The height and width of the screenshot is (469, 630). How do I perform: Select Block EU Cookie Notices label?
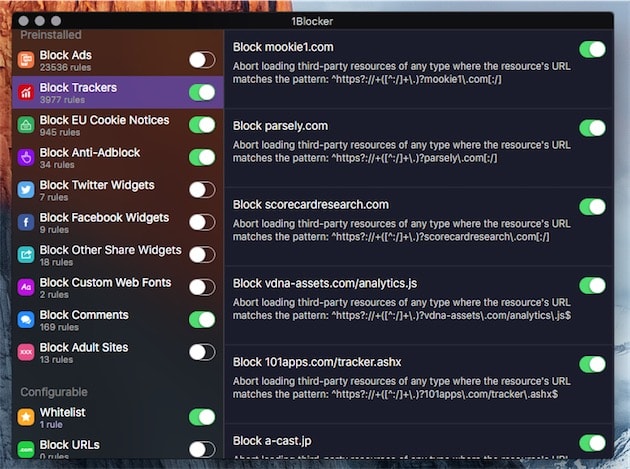[104, 120]
